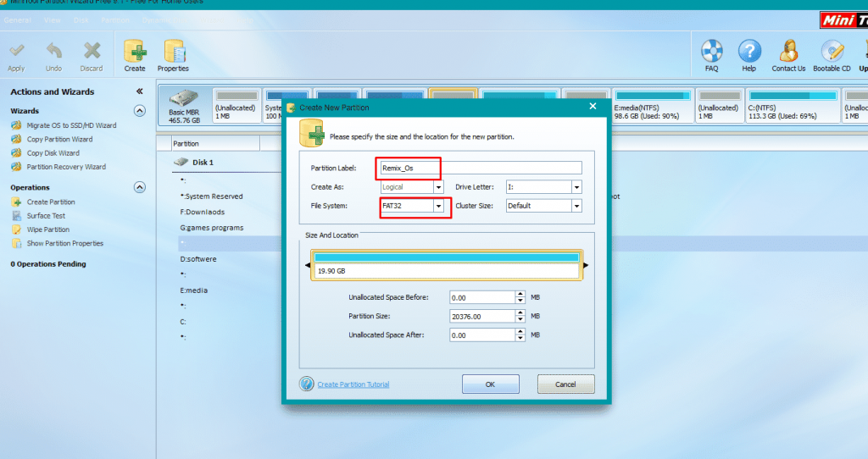
Task: Open the Cluster Size dropdown
Action: click(x=576, y=206)
